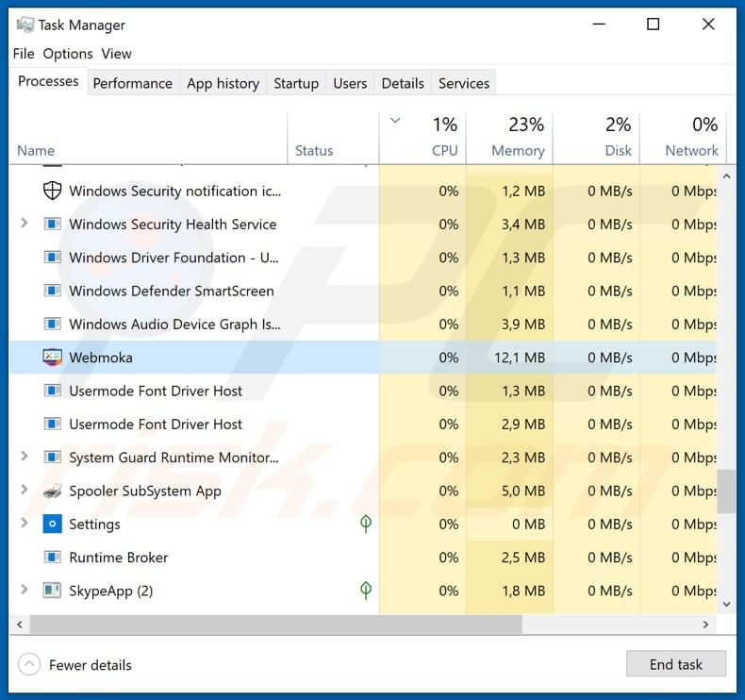Click the green leaf status icon for SkypeApp
The image size is (745, 700).
click(365, 591)
